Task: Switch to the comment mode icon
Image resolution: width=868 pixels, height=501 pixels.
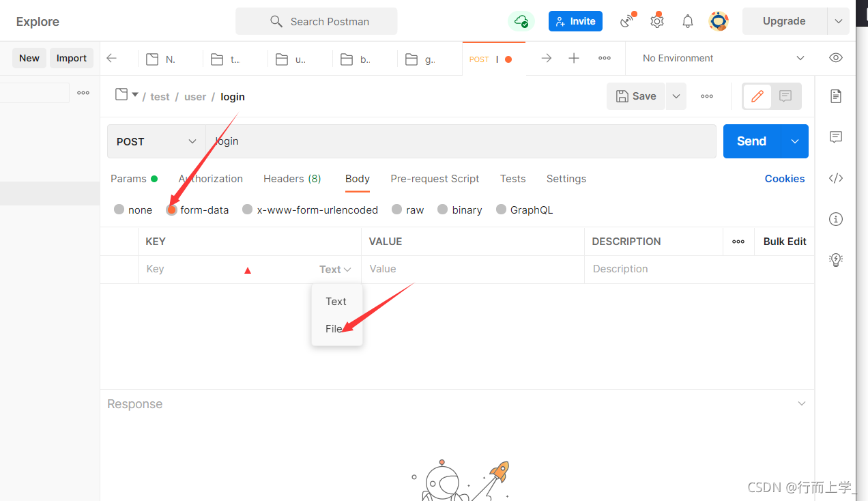Action: point(785,96)
